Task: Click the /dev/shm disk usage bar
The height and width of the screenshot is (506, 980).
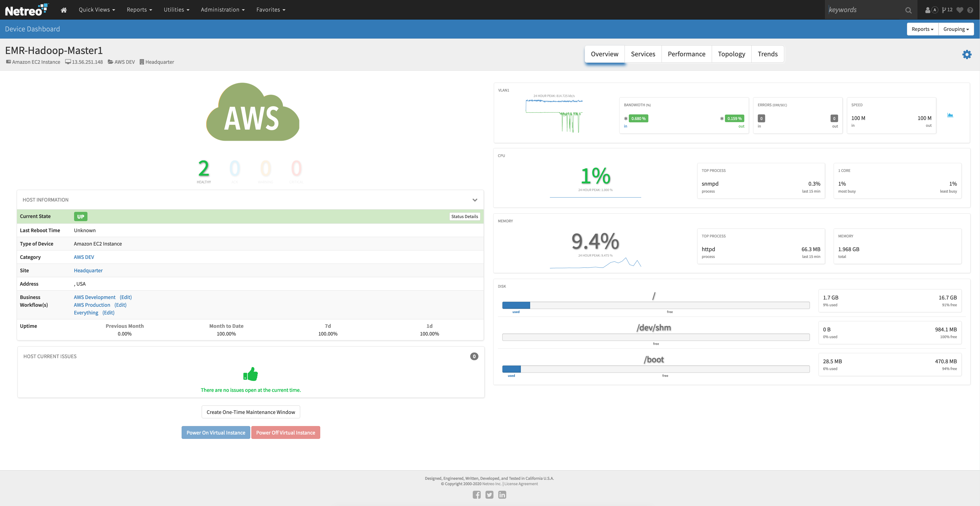Action: [656, 337]
